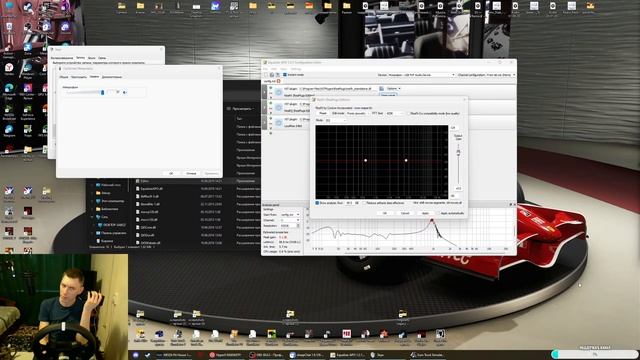Select Панель управления in Explorer tree

113,233
